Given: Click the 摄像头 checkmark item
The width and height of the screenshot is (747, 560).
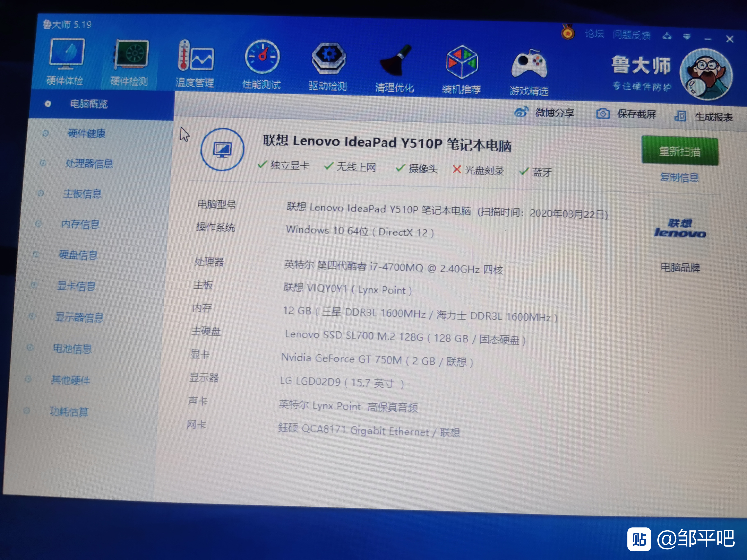Looking at the screenshot, I should [417, 168].
